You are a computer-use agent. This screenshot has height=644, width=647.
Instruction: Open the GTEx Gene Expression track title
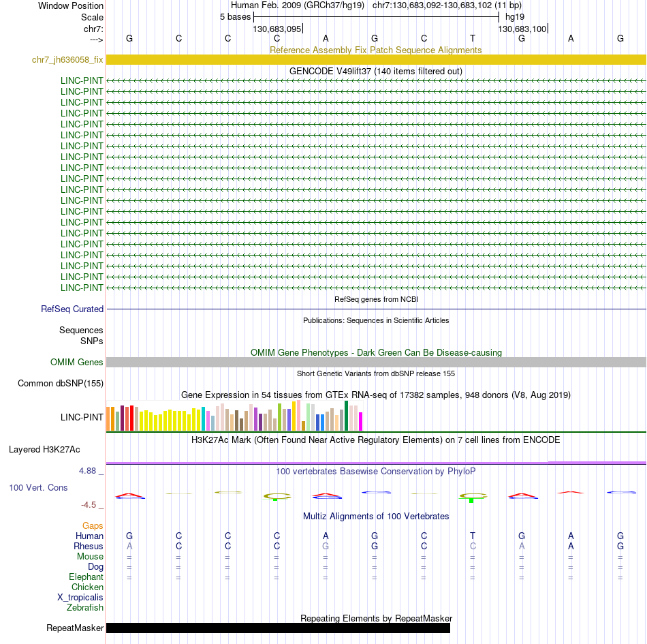click(x=375, y=395)
